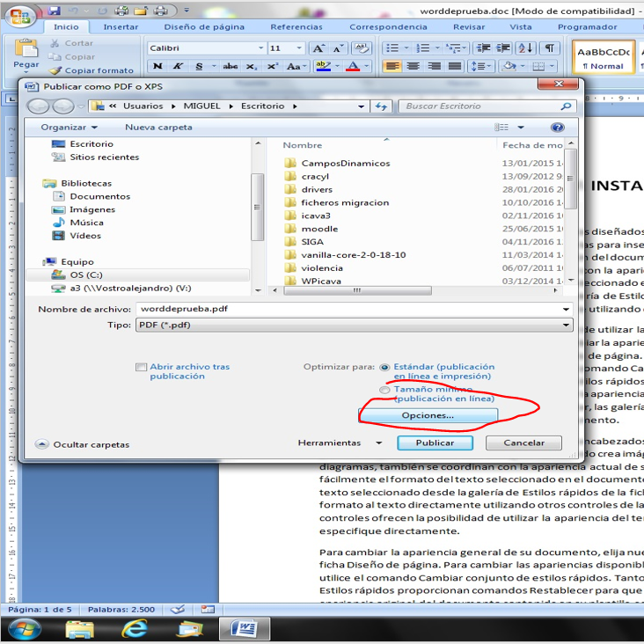Click the Office button in Word
The width and height of the screenshot is (644, 644).
pos(19,15)
